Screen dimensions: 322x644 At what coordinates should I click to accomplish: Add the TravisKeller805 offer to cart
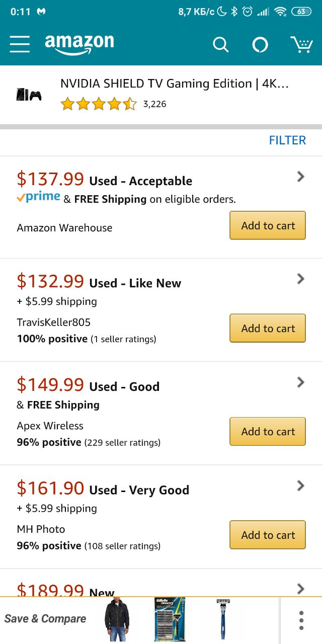[x=268, y=328]
